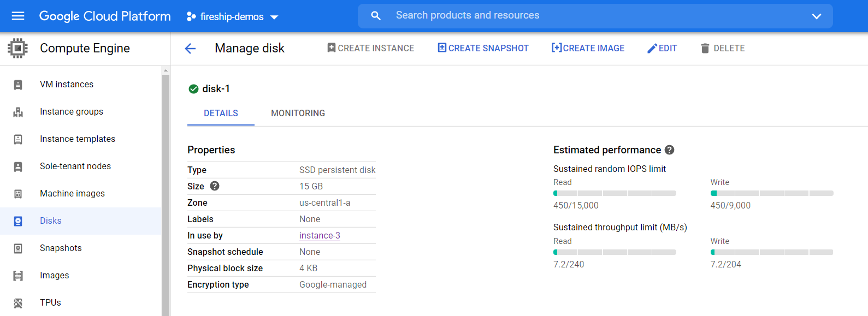Viewport: 868px width, 316px height.
Task: Open VM instances in sidebar
Action: coord(67,85)
